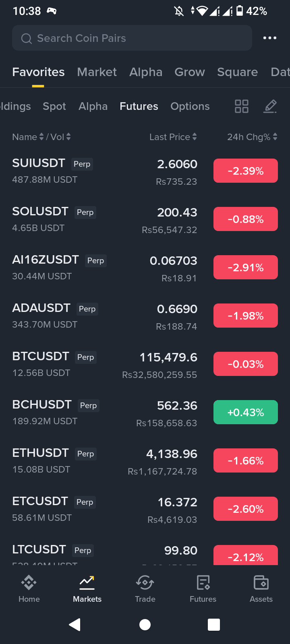290x644 pixels.
Task: Toggle BCHUSDT +0.43% change badge
Action: pos(246,412)
